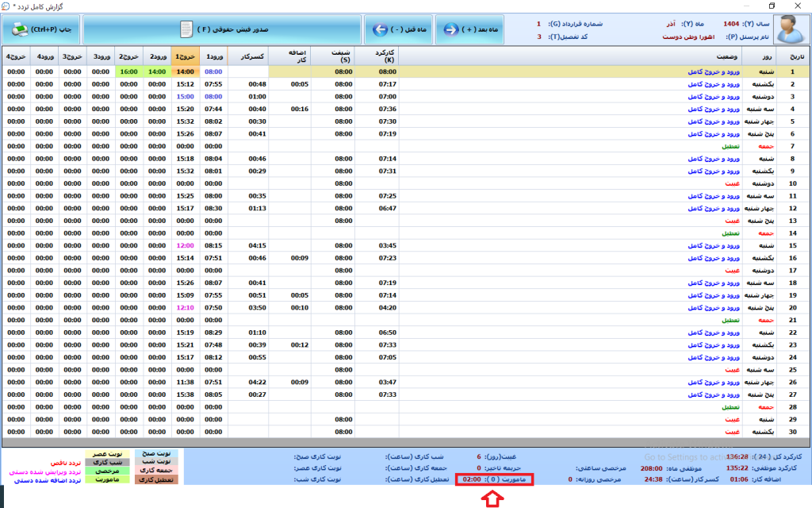Click the نوبت عصر yellow legend swatch

tap(106, 453)
